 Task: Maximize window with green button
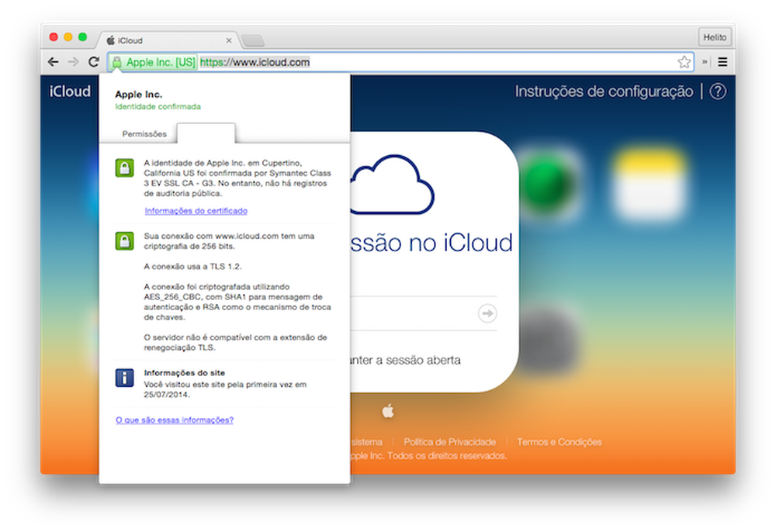83,37
